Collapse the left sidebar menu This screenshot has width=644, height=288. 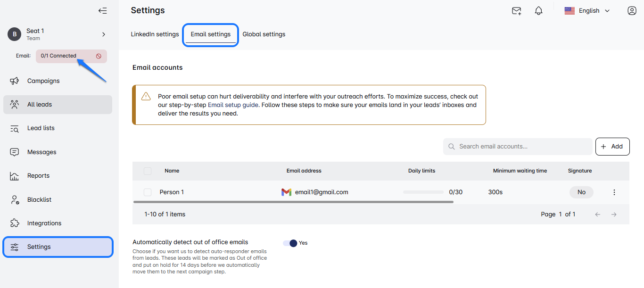pyautogui.click(x=102, y=11)
